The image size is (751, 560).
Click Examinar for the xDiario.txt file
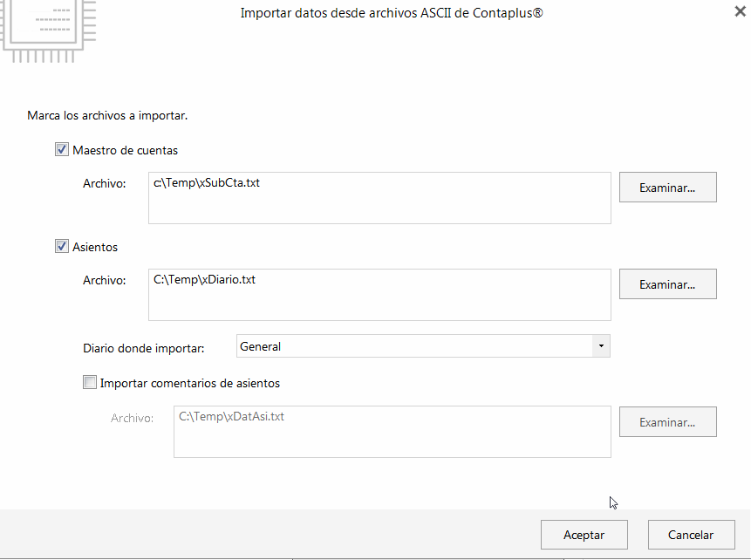coord(667,284)
